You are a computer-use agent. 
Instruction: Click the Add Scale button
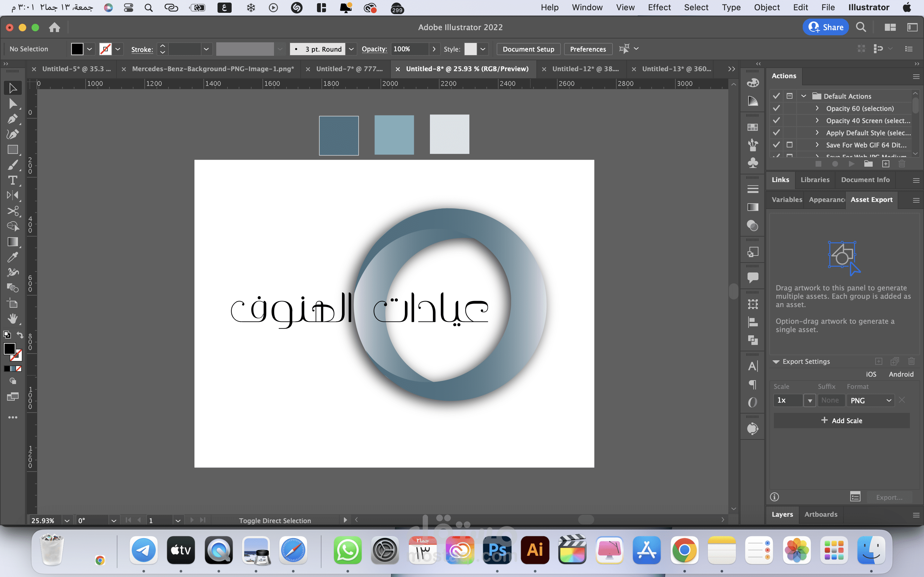pos(842,421)
